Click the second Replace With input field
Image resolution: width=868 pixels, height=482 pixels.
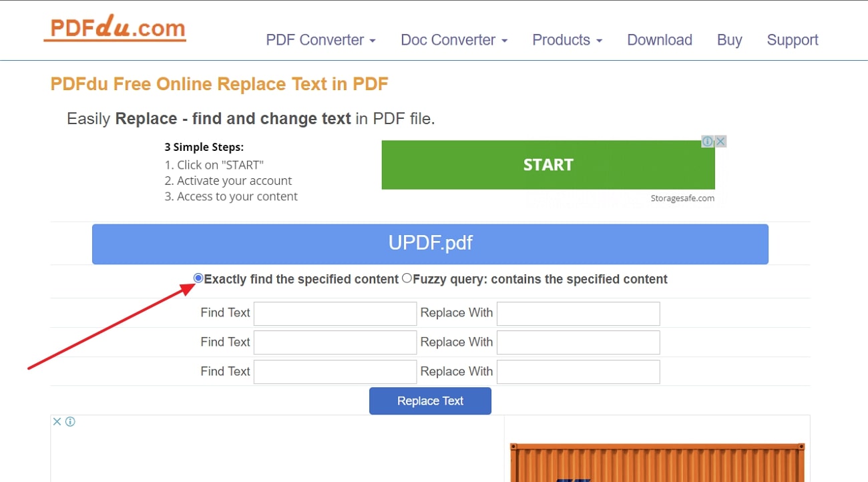tap(578, 342)
